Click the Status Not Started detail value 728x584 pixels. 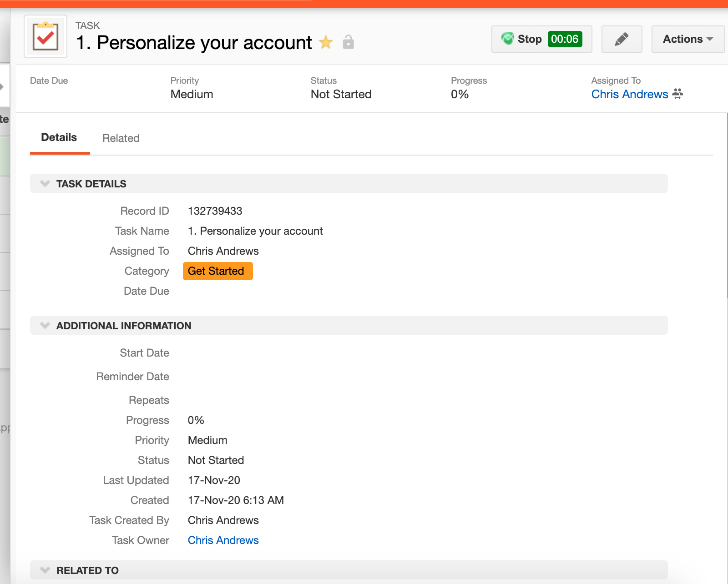pyautogui.click(x=216, y=460)
